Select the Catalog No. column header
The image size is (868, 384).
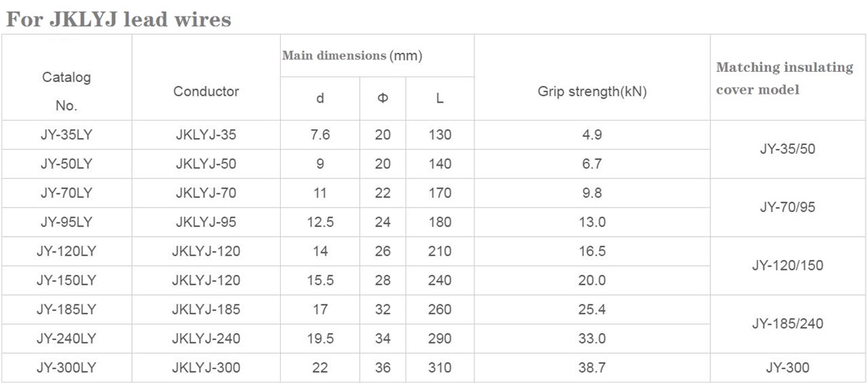(66, 91)
